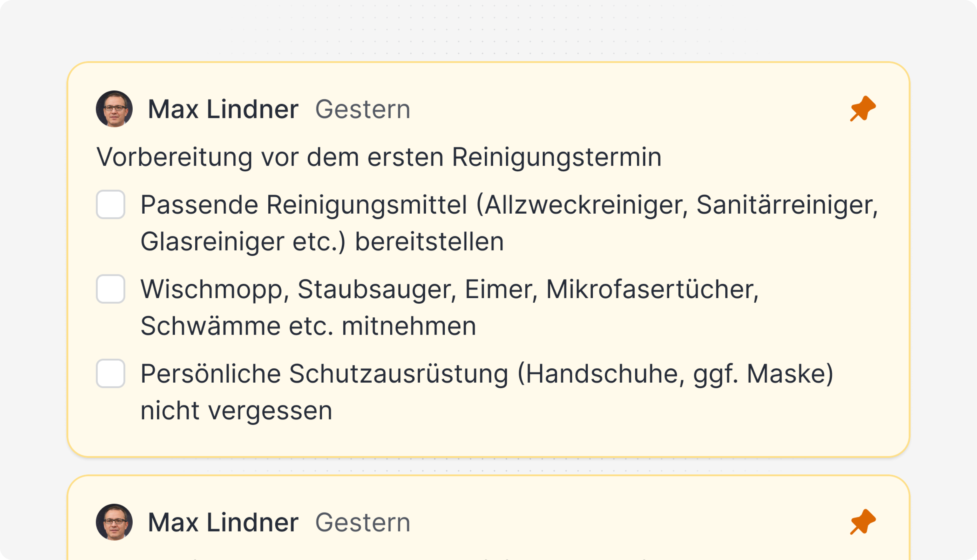Click the profile picture in the bottom note
Image resolution: width=977 pixels, height=560 pixels.
[114, 522]
